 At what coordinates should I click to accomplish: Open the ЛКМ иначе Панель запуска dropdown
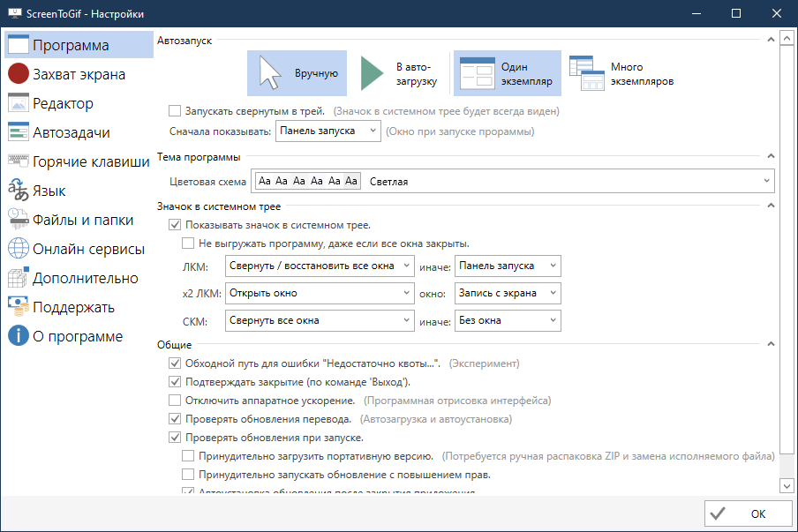click(508, 266)
